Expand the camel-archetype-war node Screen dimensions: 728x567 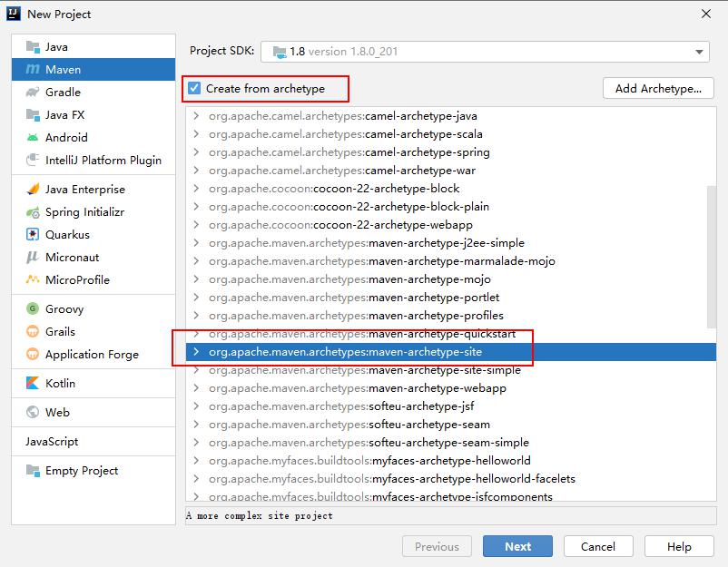196,171
